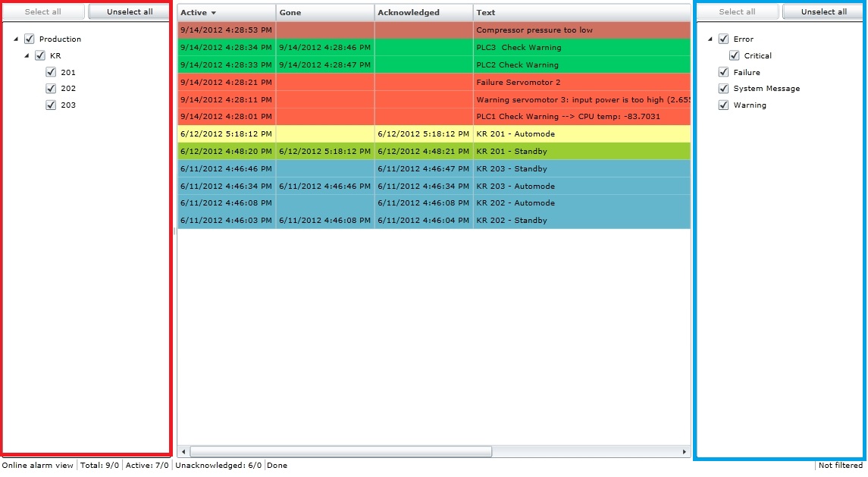Sort by the Active column header
Viewport: 868px width, 477px height.
[x=193, y=13]
